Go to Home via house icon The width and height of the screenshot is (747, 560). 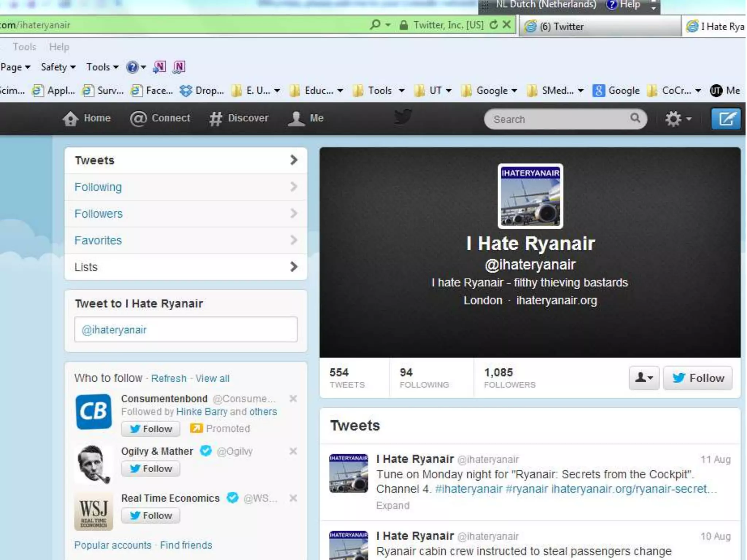click(x=70, y=118)
